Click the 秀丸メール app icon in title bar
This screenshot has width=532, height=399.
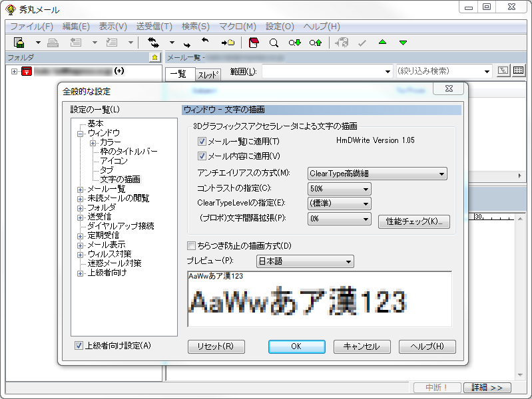[x=11, y=9]
